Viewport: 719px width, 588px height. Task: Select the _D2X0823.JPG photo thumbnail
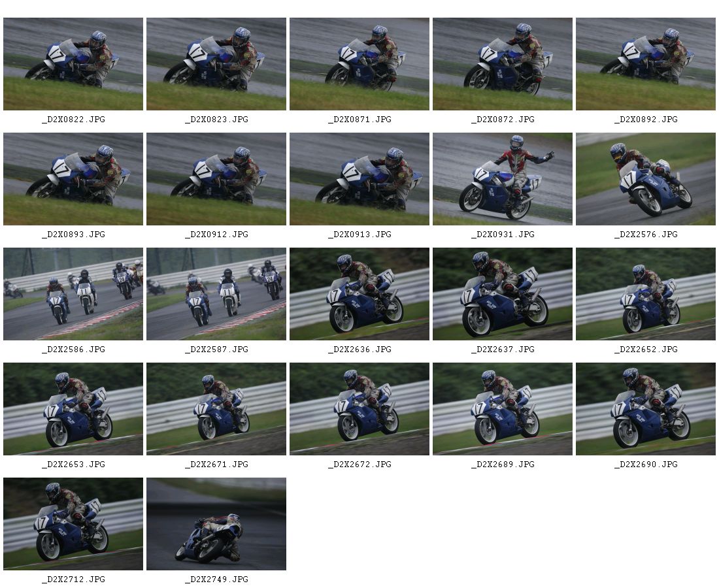tap(216, 64)
